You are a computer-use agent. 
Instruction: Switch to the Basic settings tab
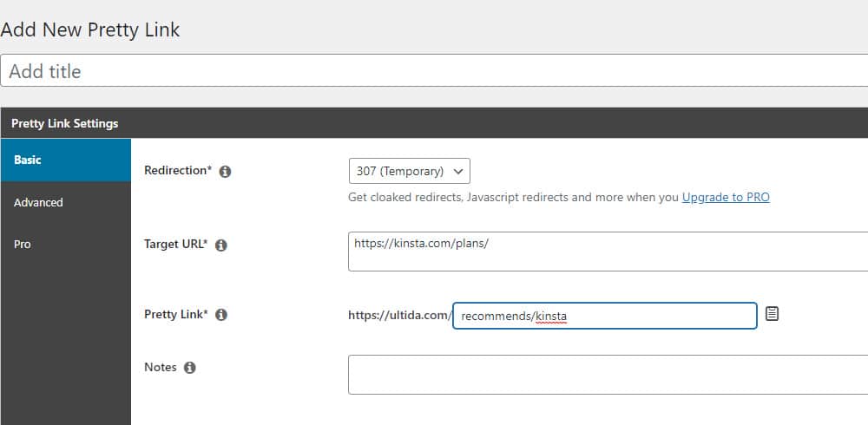[x=66, y=160]
